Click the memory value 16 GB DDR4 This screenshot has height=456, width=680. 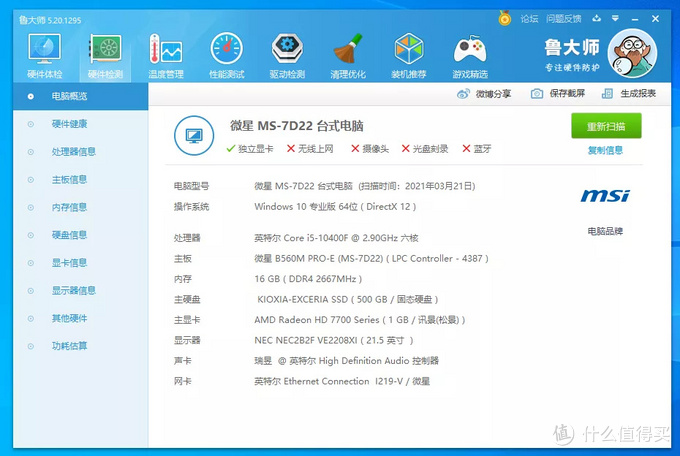(308, 279)
